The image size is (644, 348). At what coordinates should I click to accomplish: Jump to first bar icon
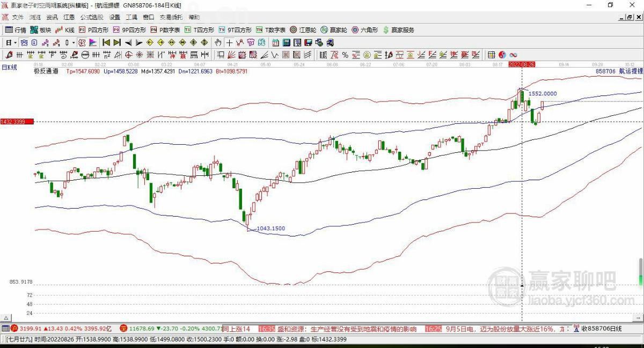(x=106, y=42)
